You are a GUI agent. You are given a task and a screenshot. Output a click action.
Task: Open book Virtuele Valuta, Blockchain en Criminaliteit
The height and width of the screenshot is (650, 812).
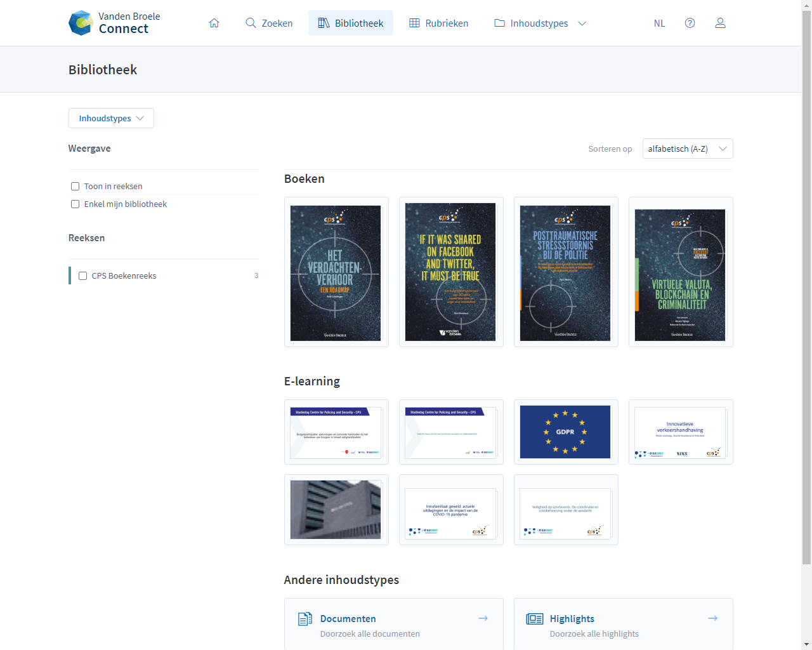pos(681,272)
